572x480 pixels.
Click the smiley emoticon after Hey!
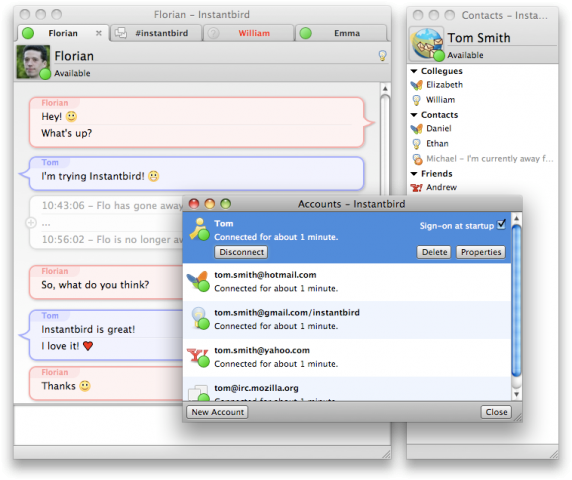point(72,117)
